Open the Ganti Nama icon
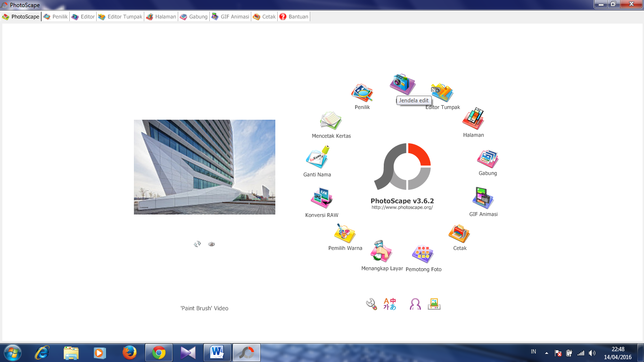Viewport: 644px width, 362px height. point(318,157)
